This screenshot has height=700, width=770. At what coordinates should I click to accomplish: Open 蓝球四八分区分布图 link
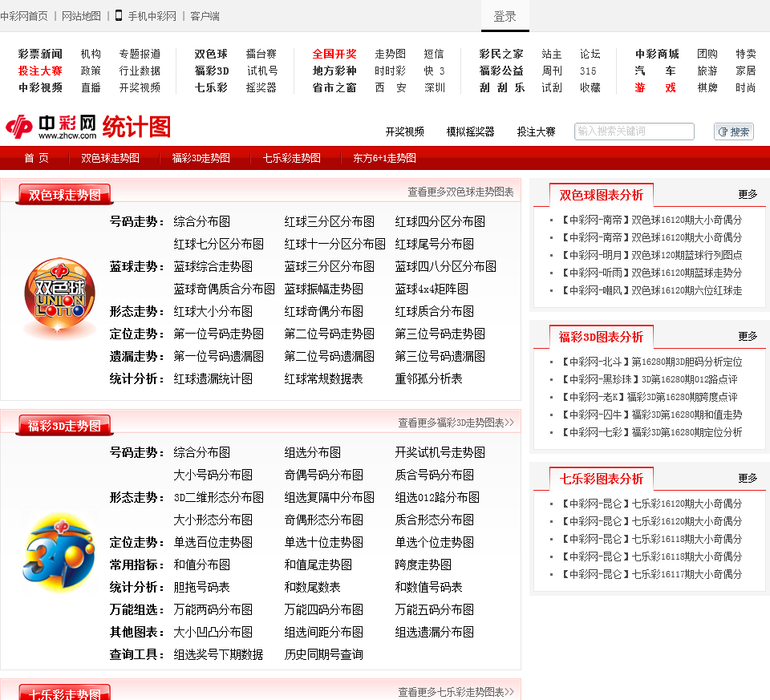tap(445, 266)
